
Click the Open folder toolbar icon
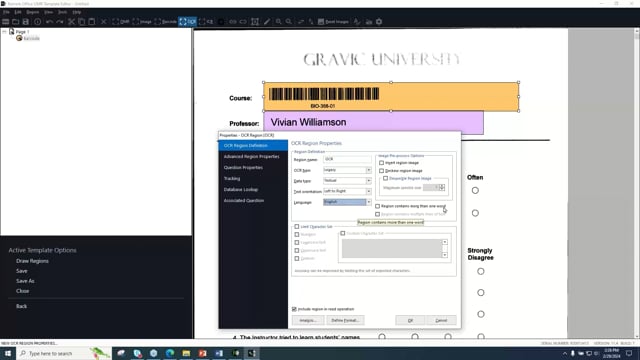16,22
